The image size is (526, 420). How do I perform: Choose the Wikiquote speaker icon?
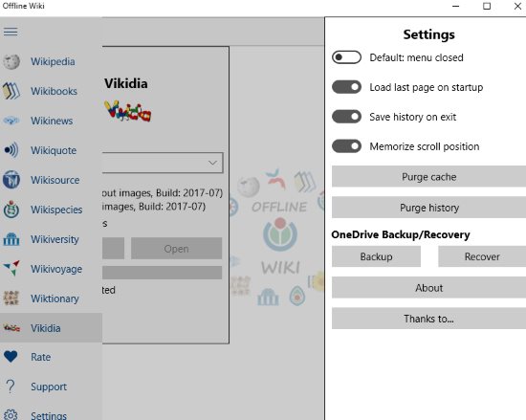point(11,150)
